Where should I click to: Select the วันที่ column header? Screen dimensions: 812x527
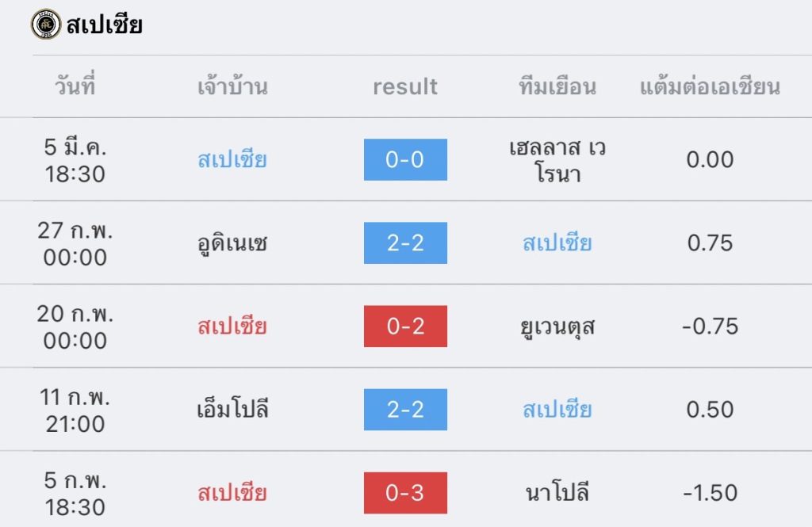75,86
